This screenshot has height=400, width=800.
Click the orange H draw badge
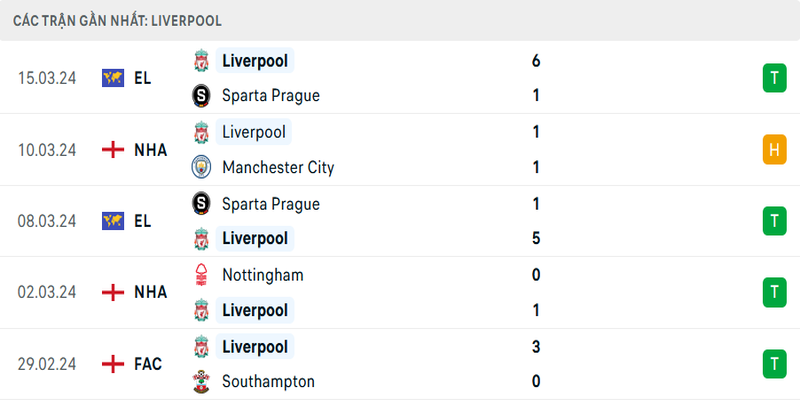point(773,150)
